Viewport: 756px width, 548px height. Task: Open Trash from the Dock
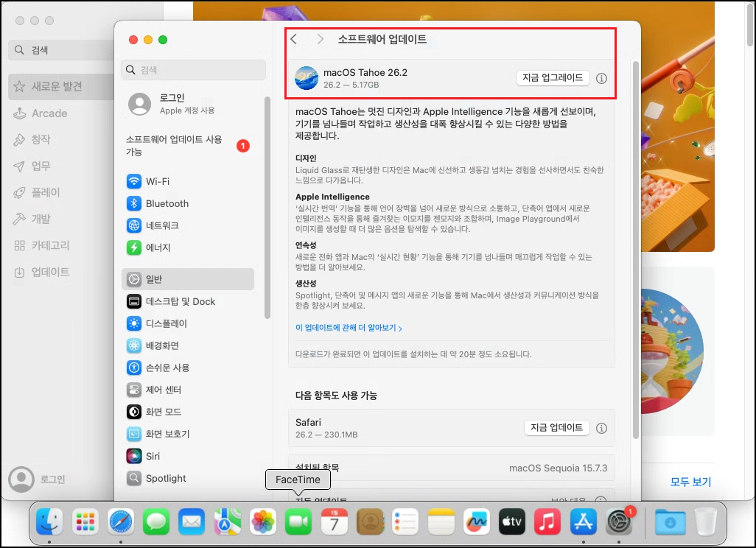point(706,521)
